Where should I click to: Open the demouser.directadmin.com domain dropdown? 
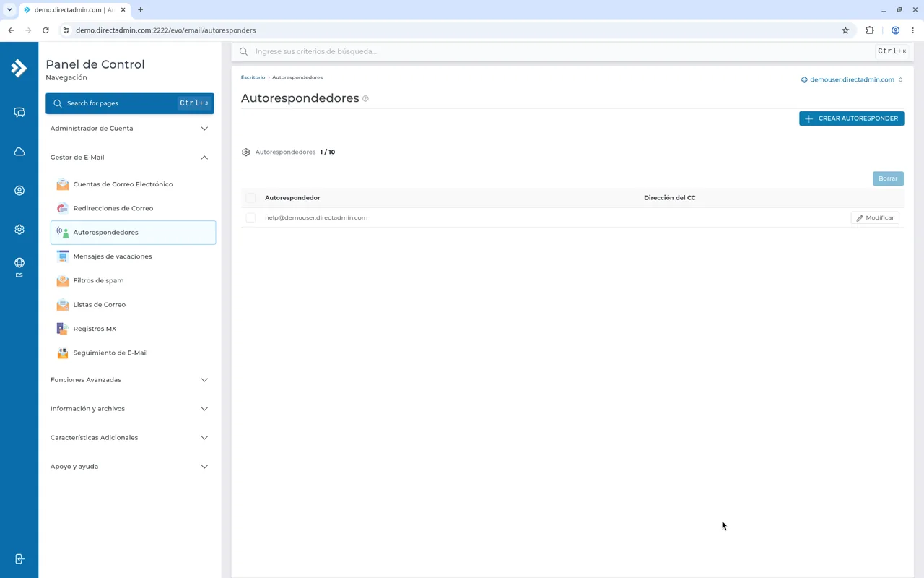pyautogui.click(x=852, y=80)
